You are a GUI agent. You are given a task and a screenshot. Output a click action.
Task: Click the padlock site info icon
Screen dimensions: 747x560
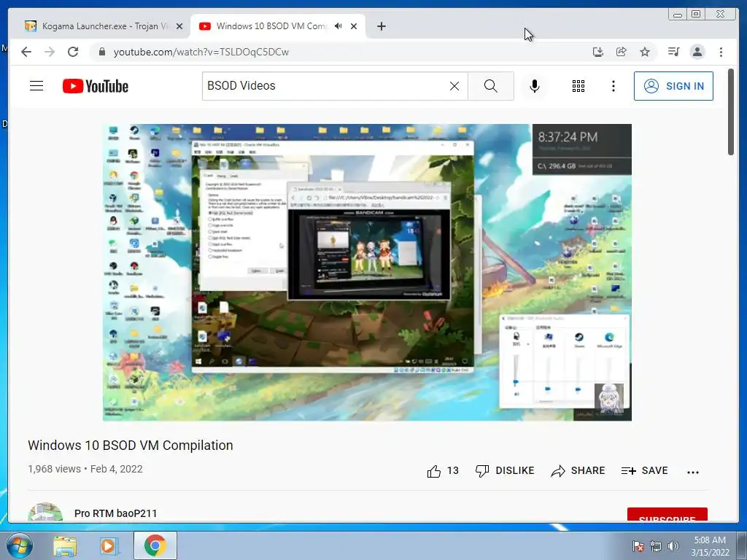pyautogui.click(x=101, y=52)
